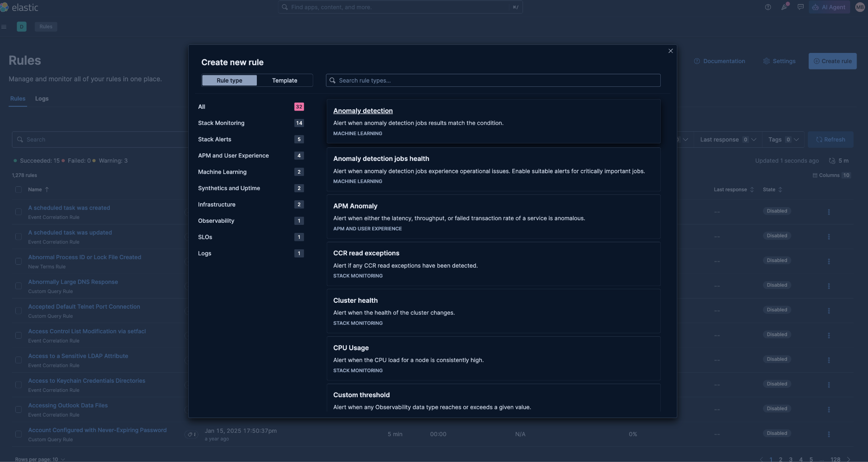
Task: Choose Anomaly detection jobs health rule
Action: pos(493,169)
